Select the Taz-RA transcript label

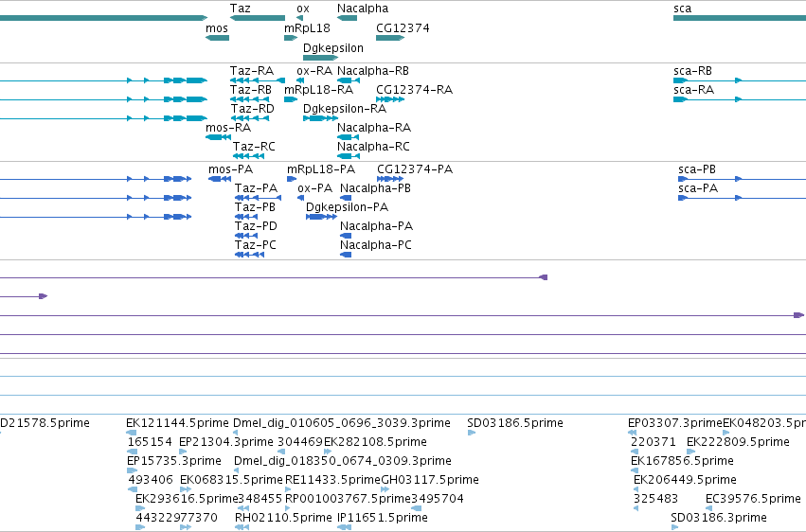pyautogui.click(x=251, y=71)
